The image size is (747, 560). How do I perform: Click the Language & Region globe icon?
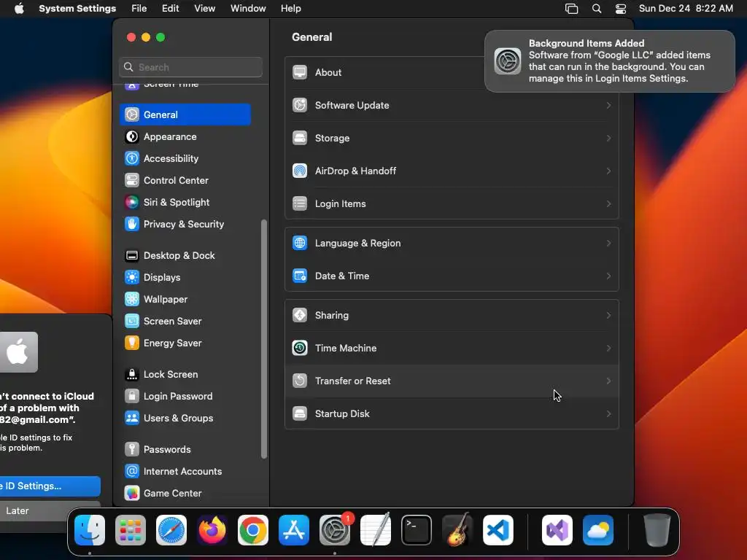click(x=300, y=243)
